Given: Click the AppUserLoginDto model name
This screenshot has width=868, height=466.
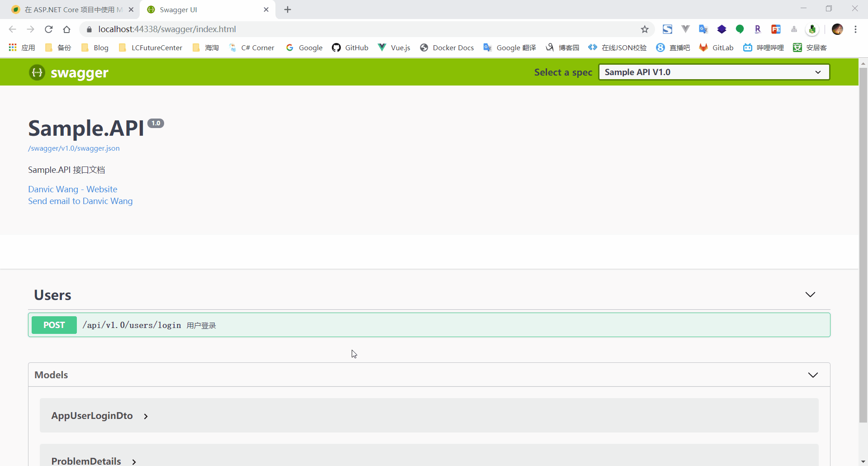Looking at the screenshot, I should click(x=92, y=416).
